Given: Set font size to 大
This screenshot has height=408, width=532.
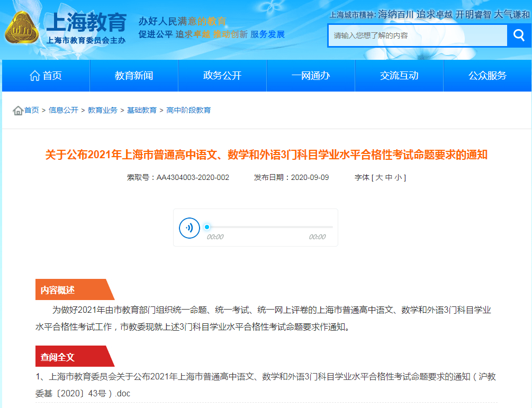Looking at the screenshot, I should tap(380, 177).
